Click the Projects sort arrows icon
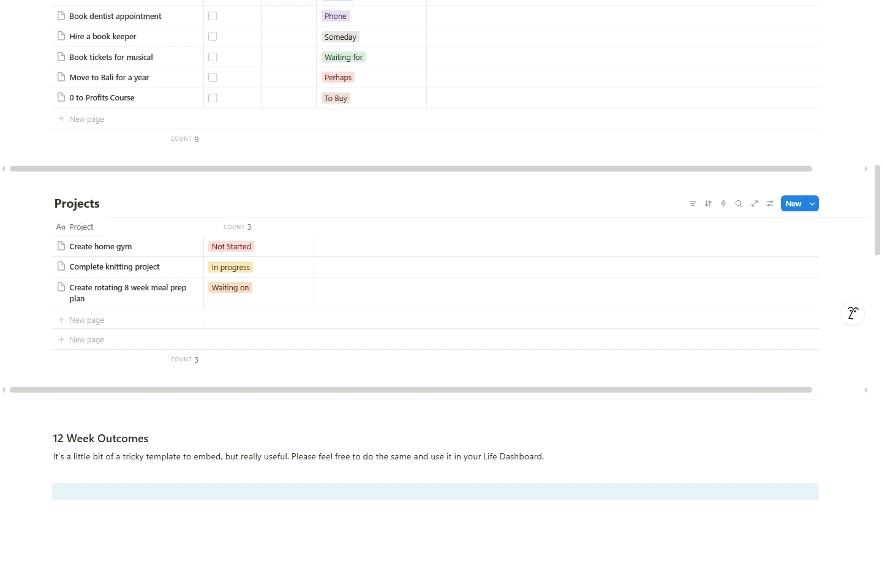 (708, 204)
